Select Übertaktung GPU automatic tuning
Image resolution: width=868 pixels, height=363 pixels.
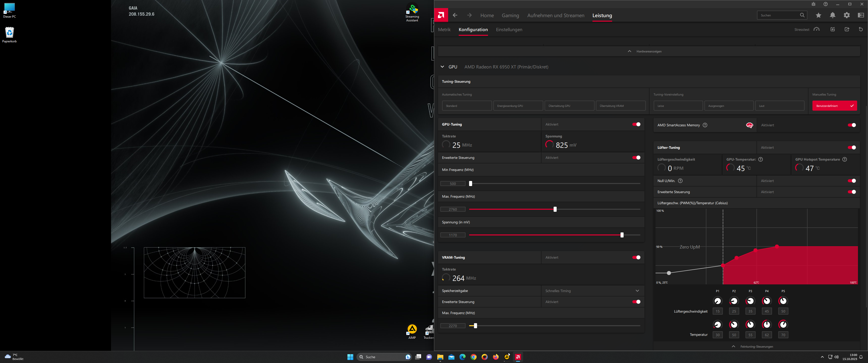point(569,106)
